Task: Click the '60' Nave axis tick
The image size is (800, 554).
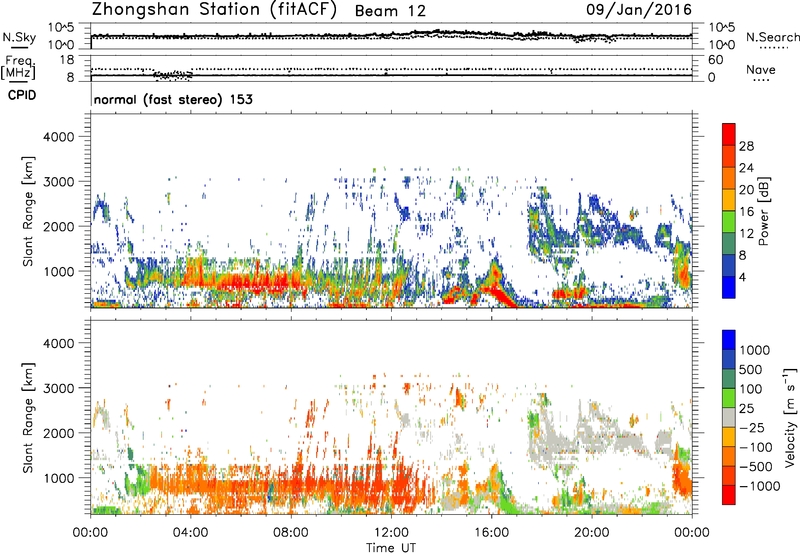Action: [715, 60]
